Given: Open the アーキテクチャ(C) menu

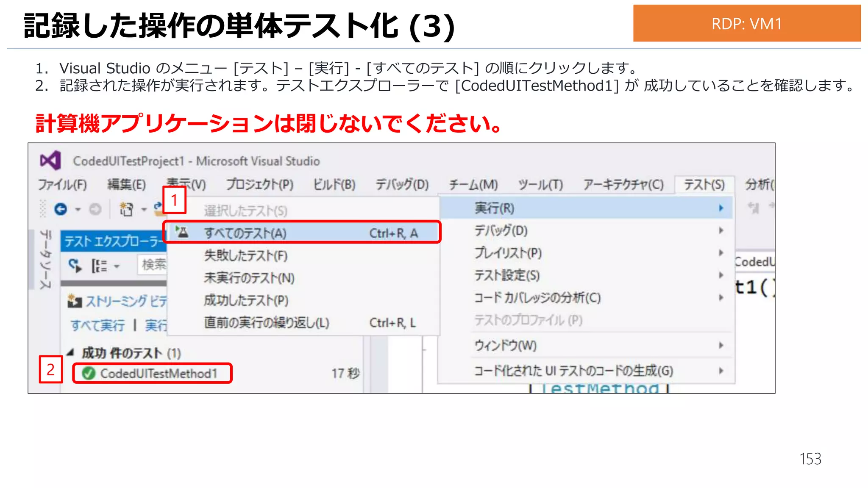Looking at the screenshot, I should pyautogui.click(x=623, y=185).
